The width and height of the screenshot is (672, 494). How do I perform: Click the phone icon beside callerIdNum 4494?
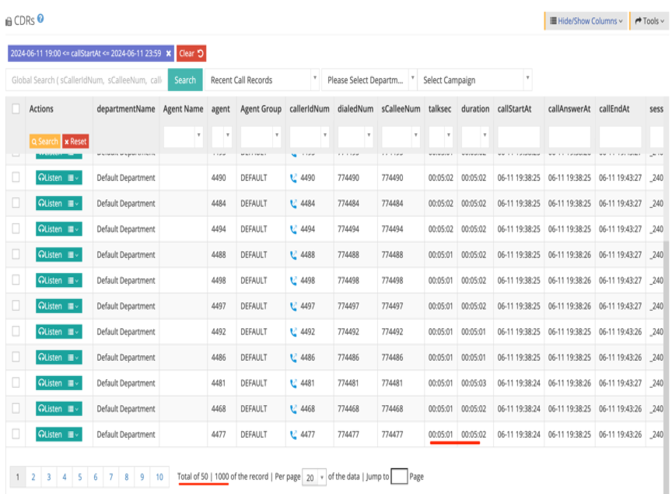coord(294,229)
